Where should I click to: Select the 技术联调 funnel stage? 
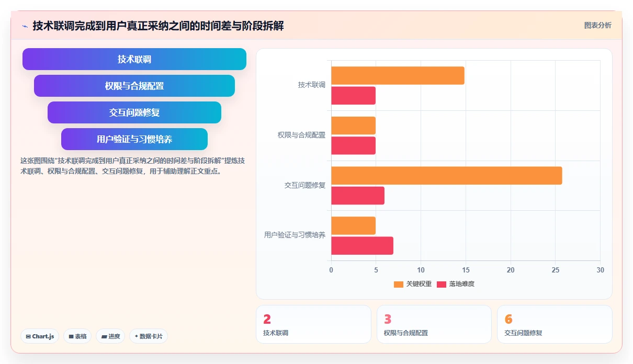134,59
